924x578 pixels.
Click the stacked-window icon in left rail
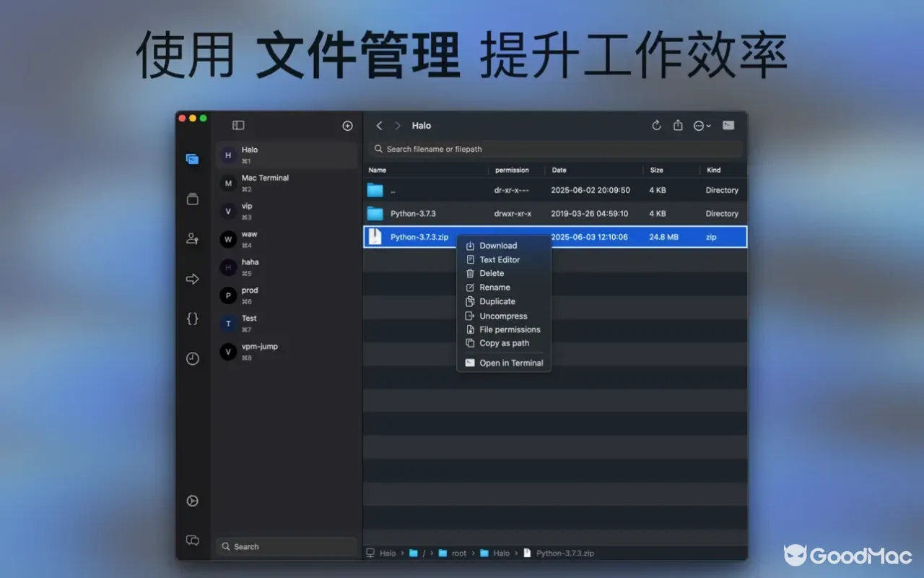(192, 199)
